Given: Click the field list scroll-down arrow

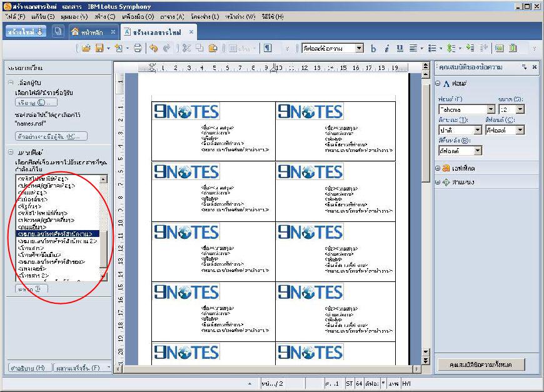Looking at the screenshot, I should (x=103, y=277).
